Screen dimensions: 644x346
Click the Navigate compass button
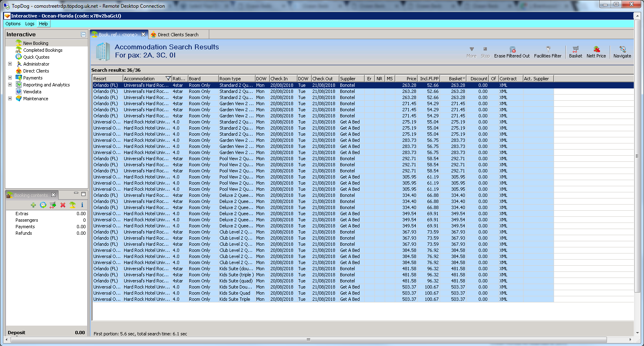(x=622, y=52)
